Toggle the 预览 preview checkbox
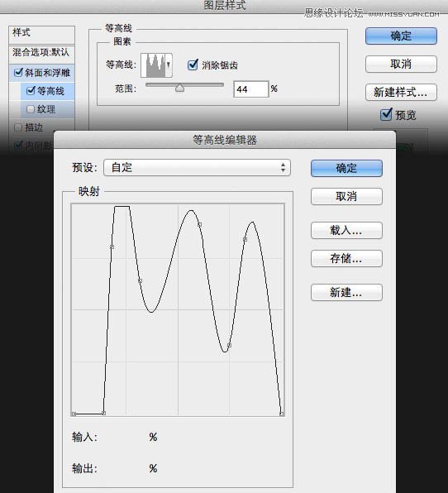448x493 pixels. [386, 114]
